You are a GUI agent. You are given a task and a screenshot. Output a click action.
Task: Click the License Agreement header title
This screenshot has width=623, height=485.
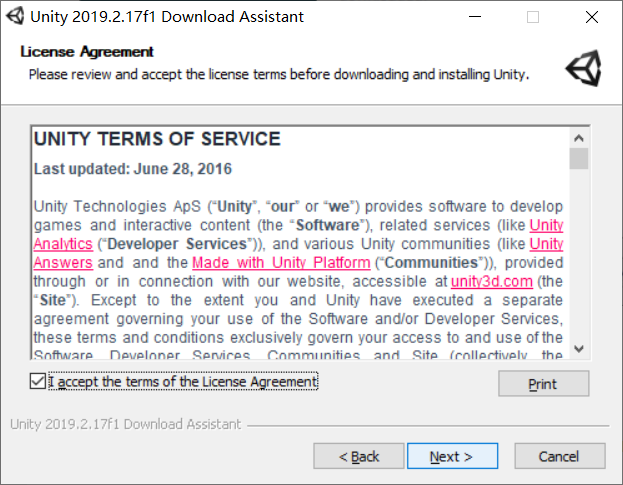87,52
